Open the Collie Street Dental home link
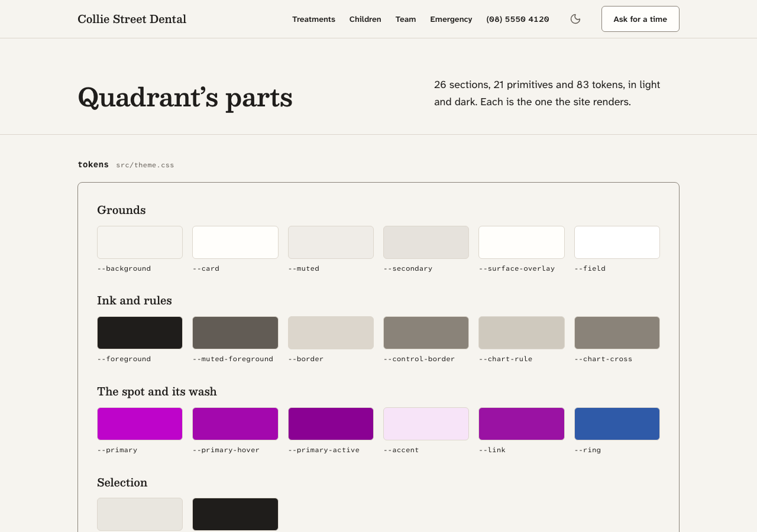Screen dimensions: 757x532 (x=132, y=19)
